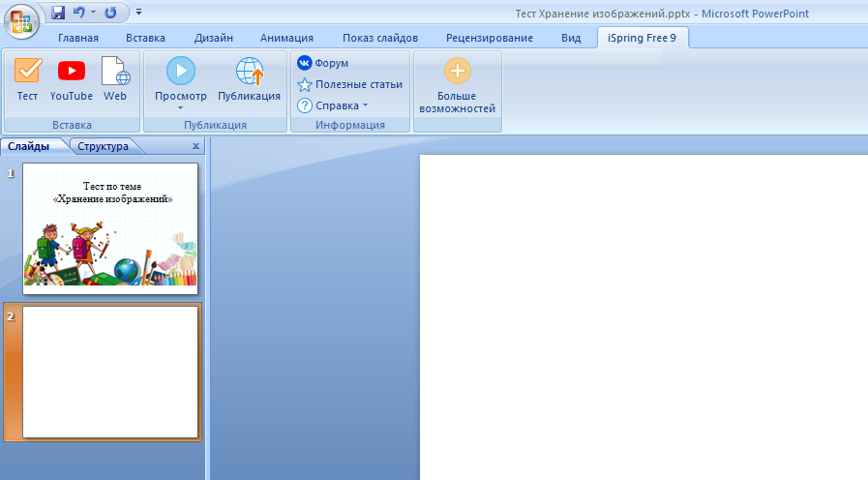Select the iSpring Free 9 tab
This screenshot has height=480, width=868.
tap(643, 38)
